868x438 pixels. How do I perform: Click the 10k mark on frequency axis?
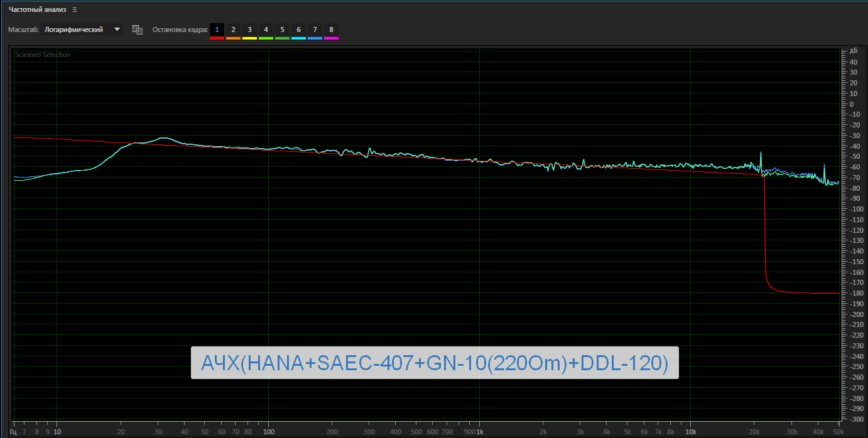(x=690, y=432)
